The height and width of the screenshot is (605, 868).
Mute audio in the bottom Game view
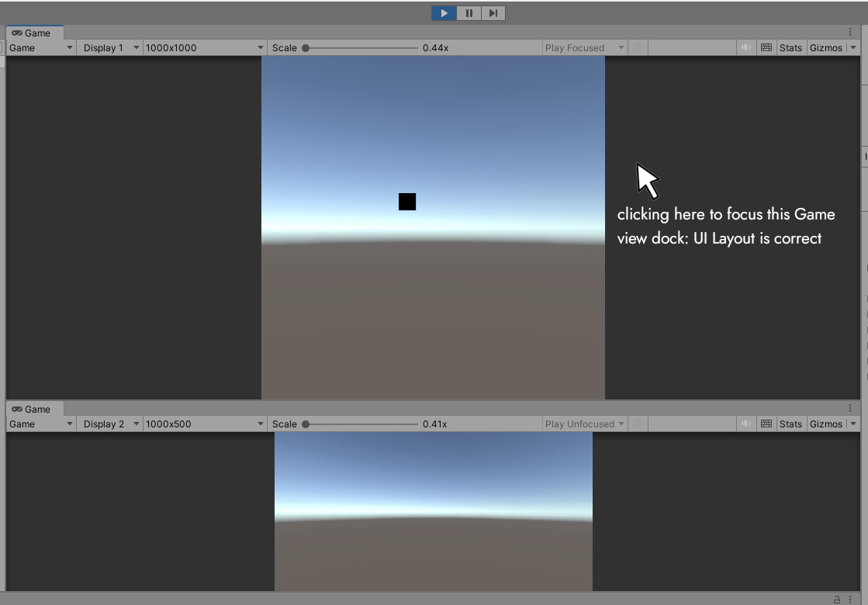[745, 423]
